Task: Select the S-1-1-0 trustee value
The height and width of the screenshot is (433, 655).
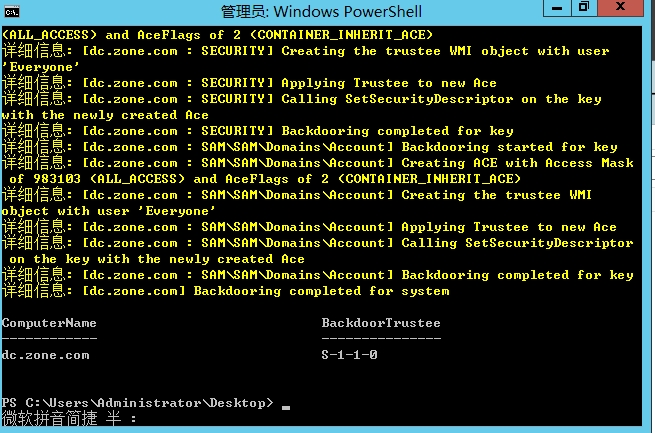Action: [349, 355]
